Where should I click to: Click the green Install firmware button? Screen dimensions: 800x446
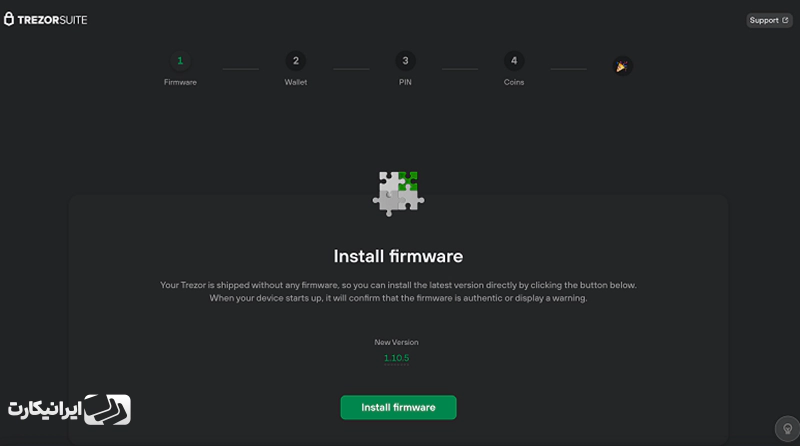click(398, 407)
